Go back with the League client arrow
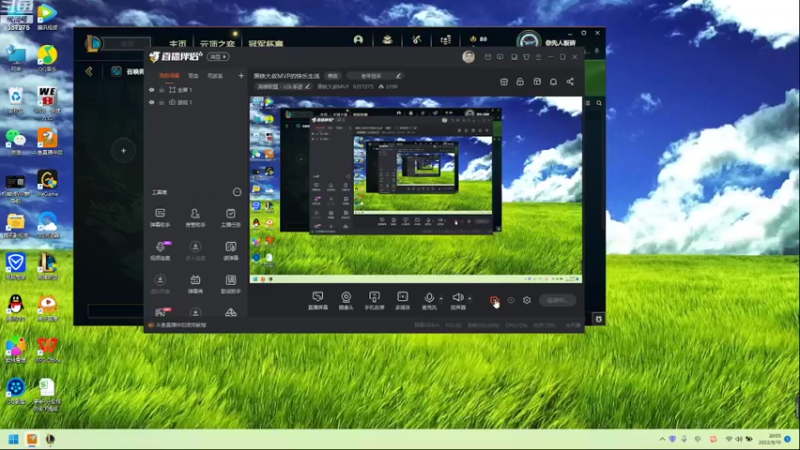Image resolution: width=800 pixels, height=450 pixels. click(x=89, y=71)
